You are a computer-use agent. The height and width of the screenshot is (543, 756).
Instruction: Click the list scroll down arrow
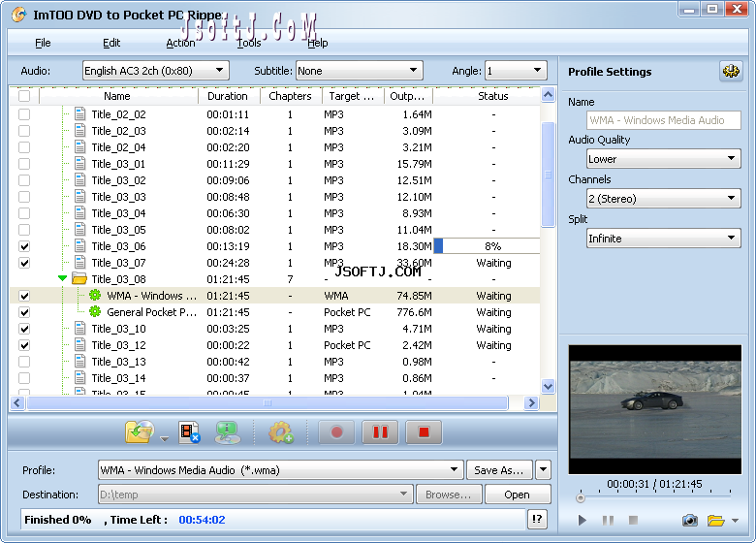click(548, 386)
